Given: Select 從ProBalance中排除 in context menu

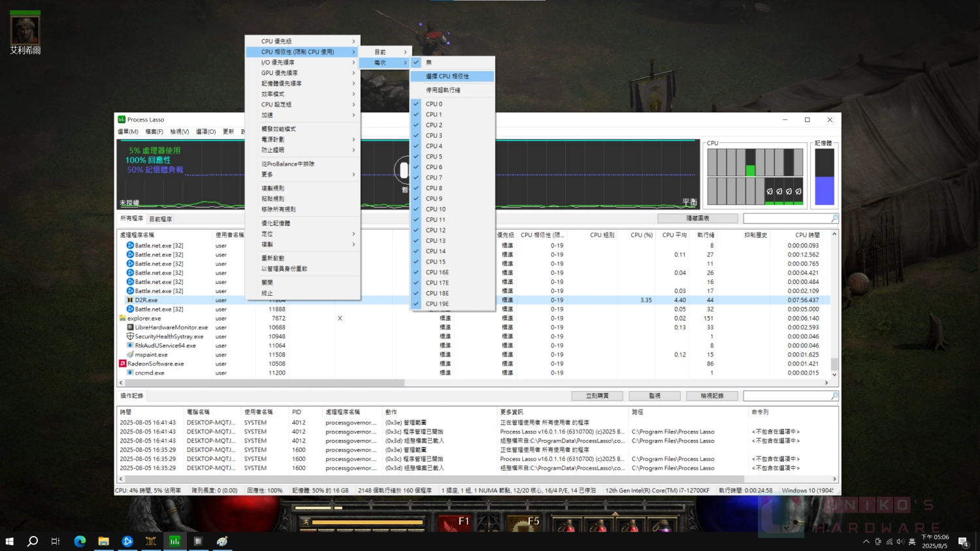Looking at the screenshot, I should 302,164.
